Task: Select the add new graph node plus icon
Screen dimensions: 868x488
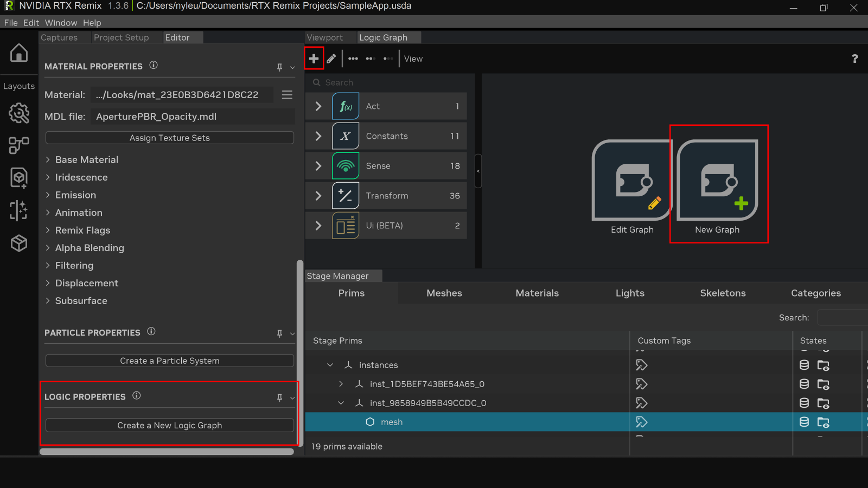Action: [314, 59]
